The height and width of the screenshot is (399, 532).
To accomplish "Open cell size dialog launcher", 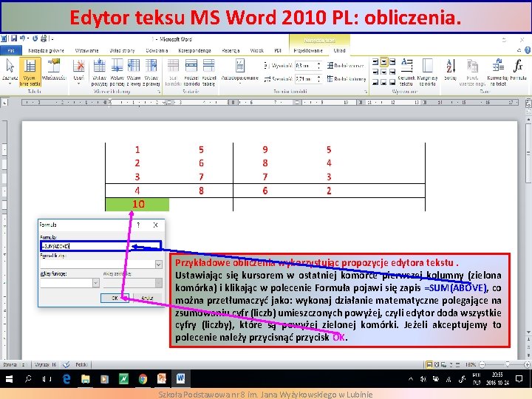I will click(x=366, y=92).
